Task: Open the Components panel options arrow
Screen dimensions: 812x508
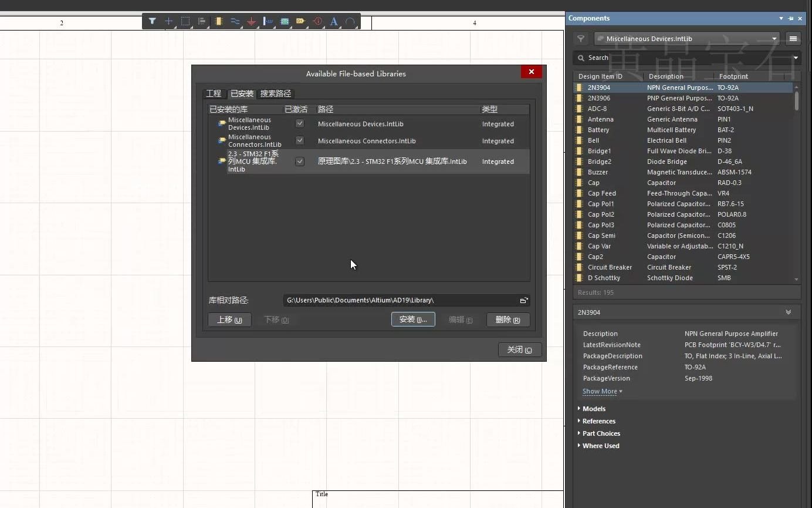Action: coord(781,18)
